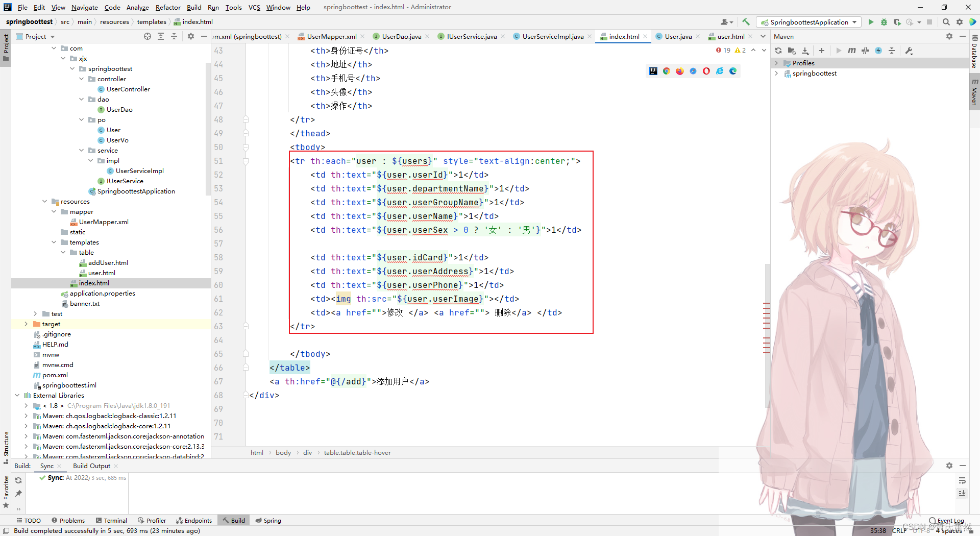980x536 pixels.
Task: Toggle the Structure tool window
Action: [x=6, y=448]
